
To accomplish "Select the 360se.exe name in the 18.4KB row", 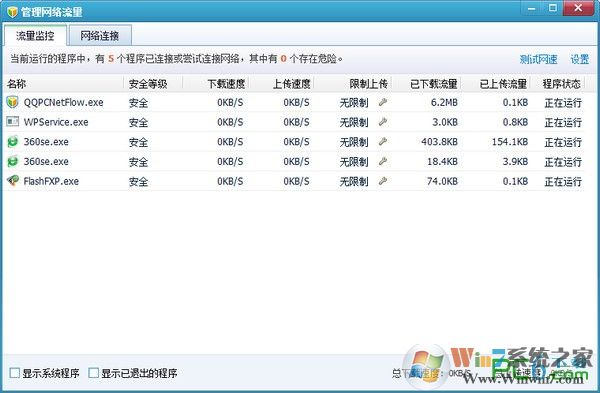I will click(x=46, y=161).
